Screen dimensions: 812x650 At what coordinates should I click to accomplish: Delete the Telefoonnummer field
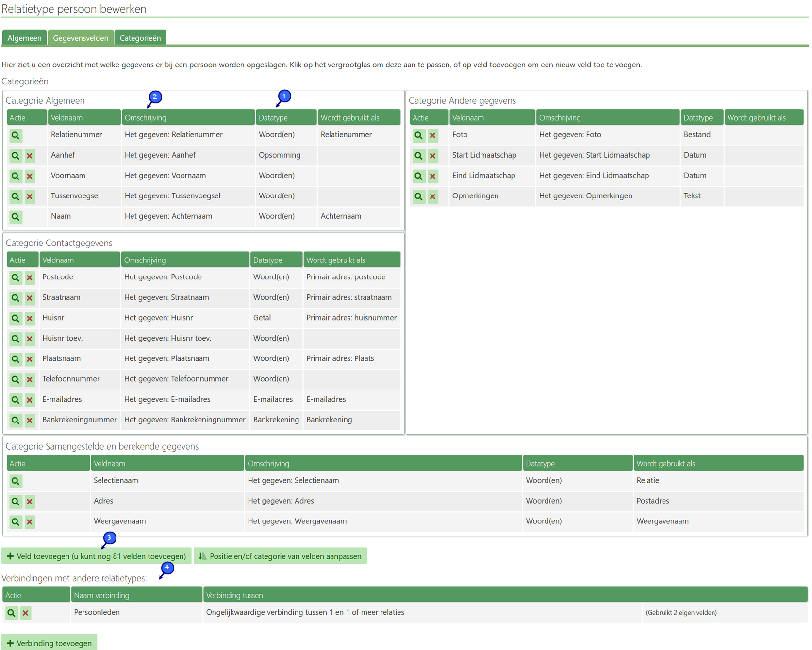[30, 379]
